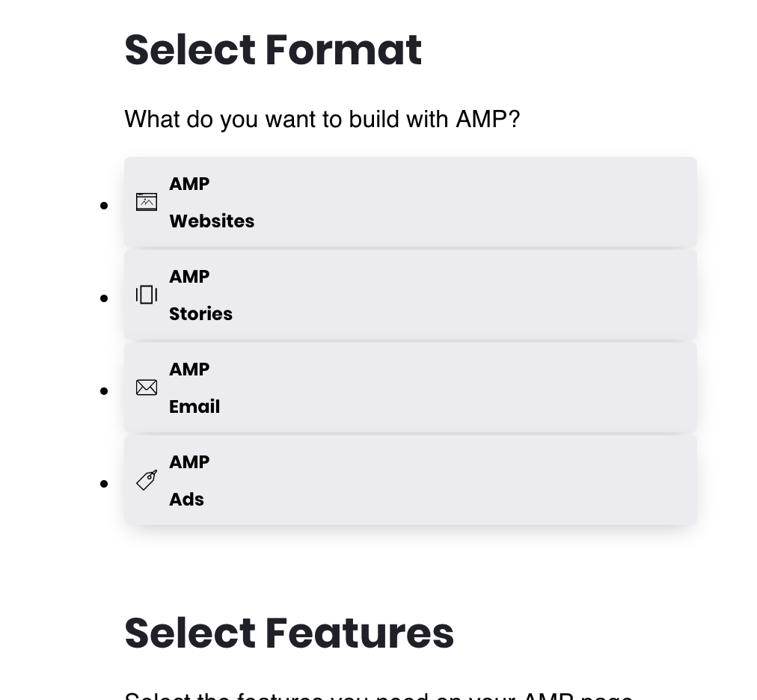757x700 pixels.
Task: Click the AMP Websites label text
Action: pyautogui.click(x=212, y=202)
